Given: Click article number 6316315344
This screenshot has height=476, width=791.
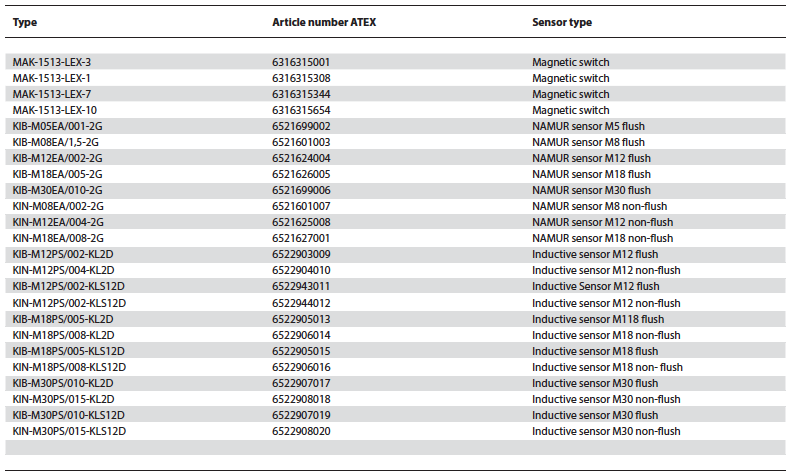Looking at the screenshot, I should [301, 94].
